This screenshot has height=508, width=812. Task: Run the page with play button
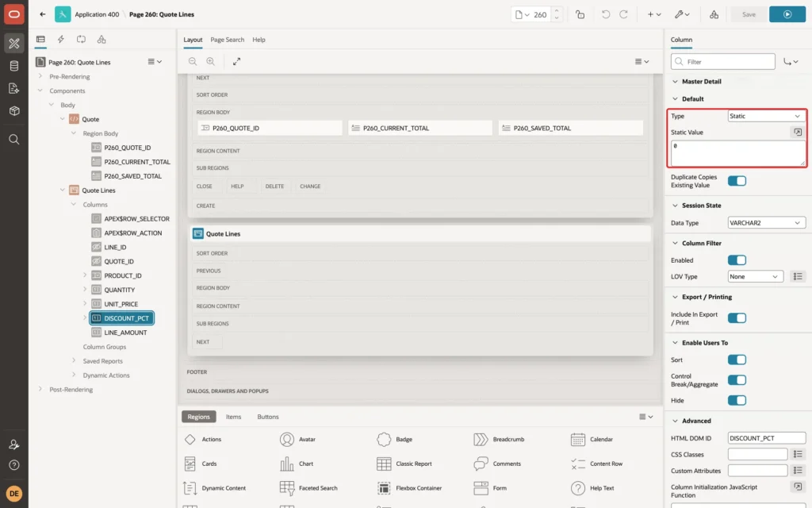(x=787, y=14)
